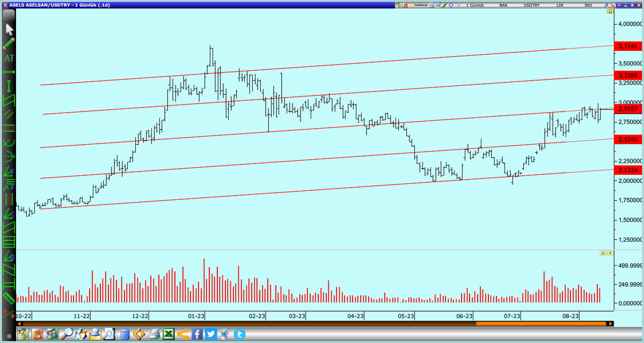Click the mail inbox tray icon
Screen dimensions: 644x343
95,334
